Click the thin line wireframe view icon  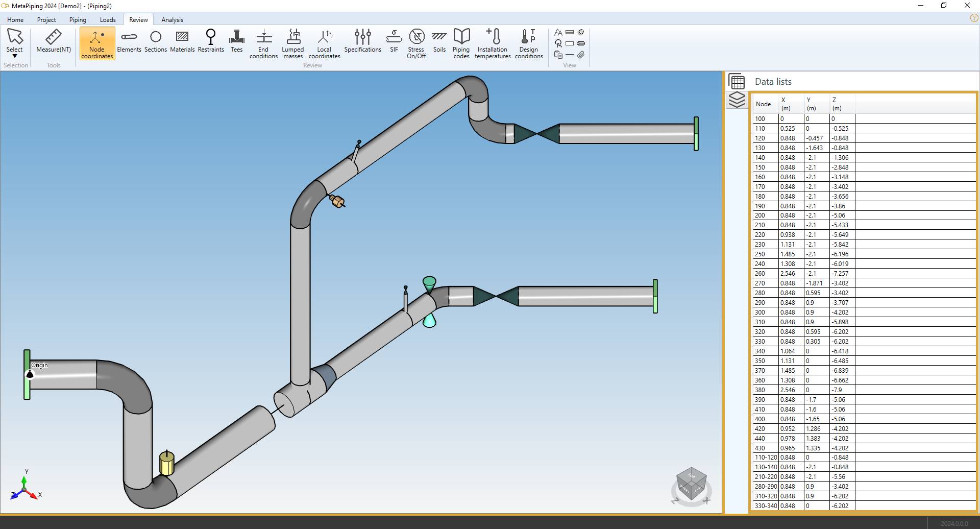pyautogui.click(x=570, y=55)
